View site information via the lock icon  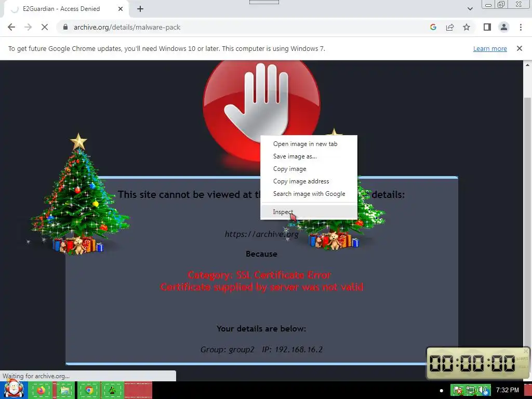point(65,27)
